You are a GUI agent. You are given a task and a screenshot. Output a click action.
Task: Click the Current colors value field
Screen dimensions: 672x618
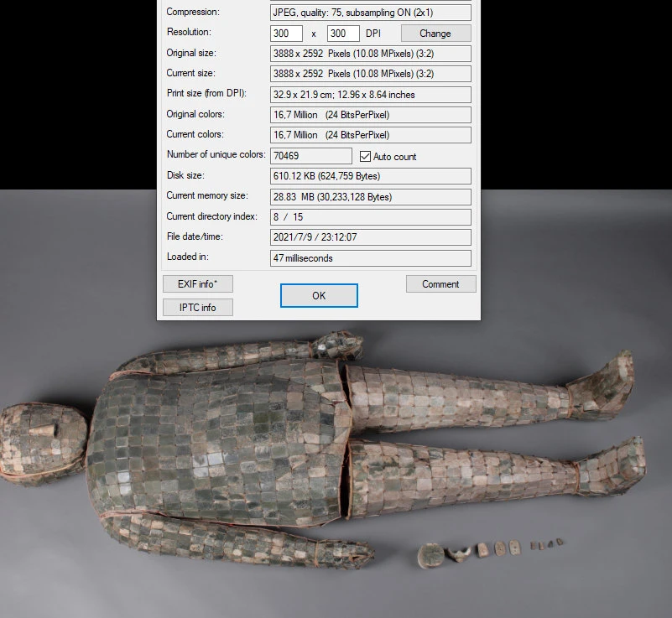tap(370, 135)
